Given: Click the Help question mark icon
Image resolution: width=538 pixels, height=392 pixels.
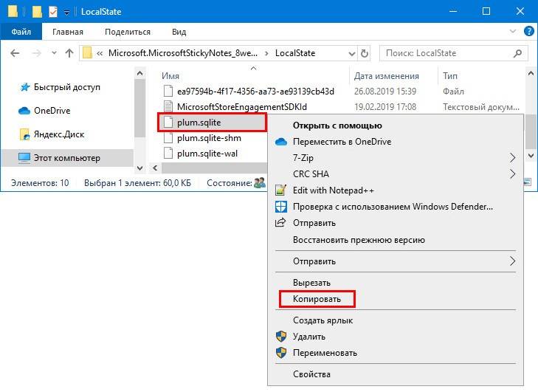Looking at the screenshot, I should [x=527, y=32].
